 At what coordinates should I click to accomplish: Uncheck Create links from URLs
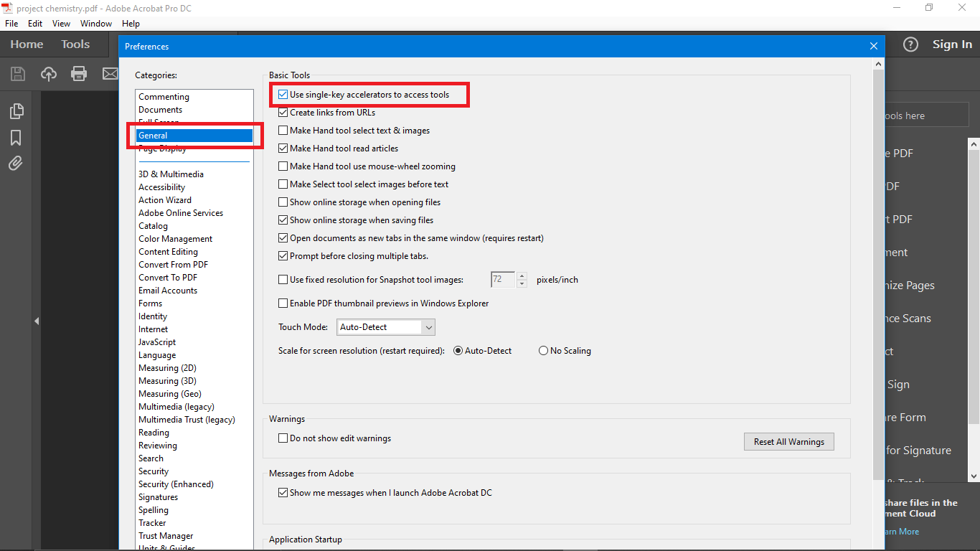[x=283, y=113]
